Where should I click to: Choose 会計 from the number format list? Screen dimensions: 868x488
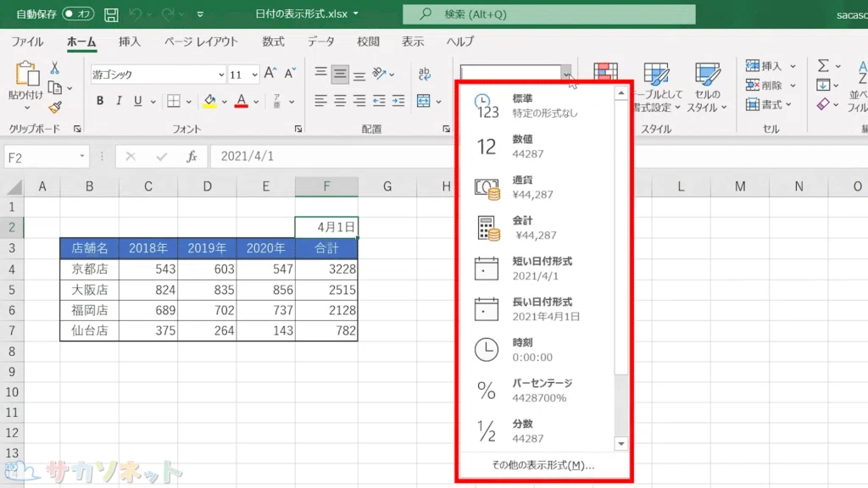(x=537, y=228)
